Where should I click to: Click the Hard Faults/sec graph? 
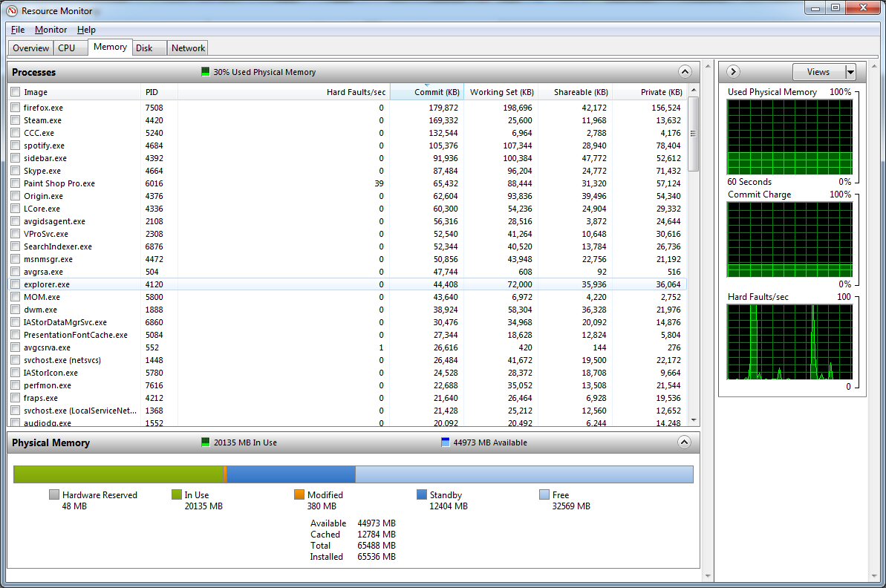tap(790, 342)
